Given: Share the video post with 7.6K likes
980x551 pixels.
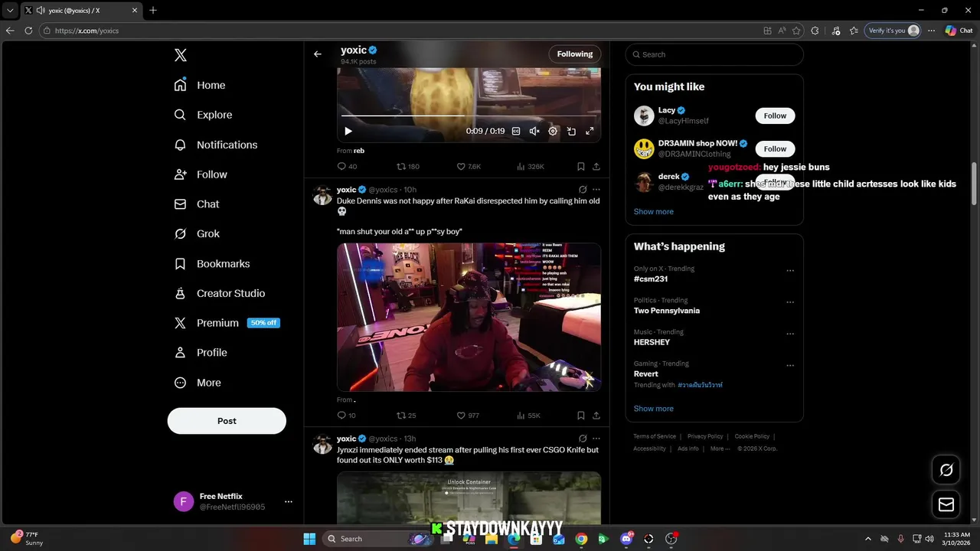Looking at the screenshot, I should tap(596, 166).
